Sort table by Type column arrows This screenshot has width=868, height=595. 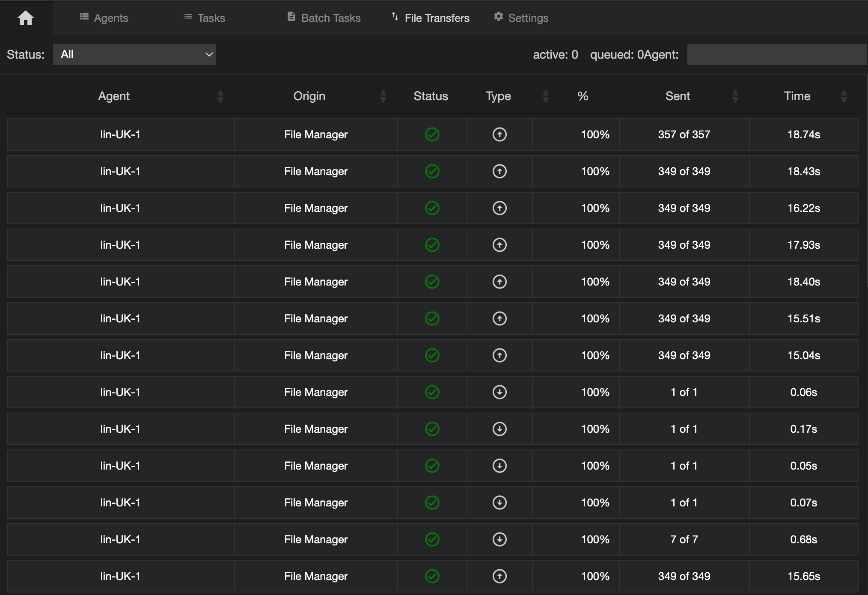click(546, 96)
